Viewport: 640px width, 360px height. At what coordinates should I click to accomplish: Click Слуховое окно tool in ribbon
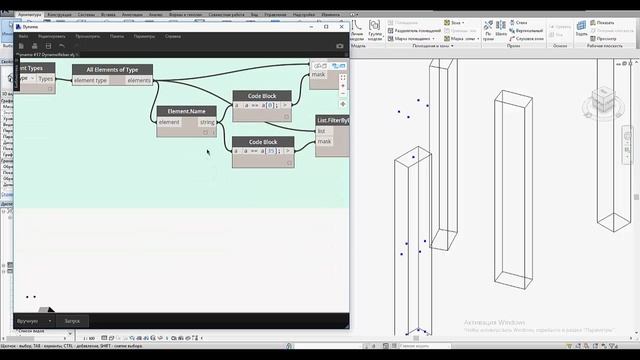coord(527,39)
